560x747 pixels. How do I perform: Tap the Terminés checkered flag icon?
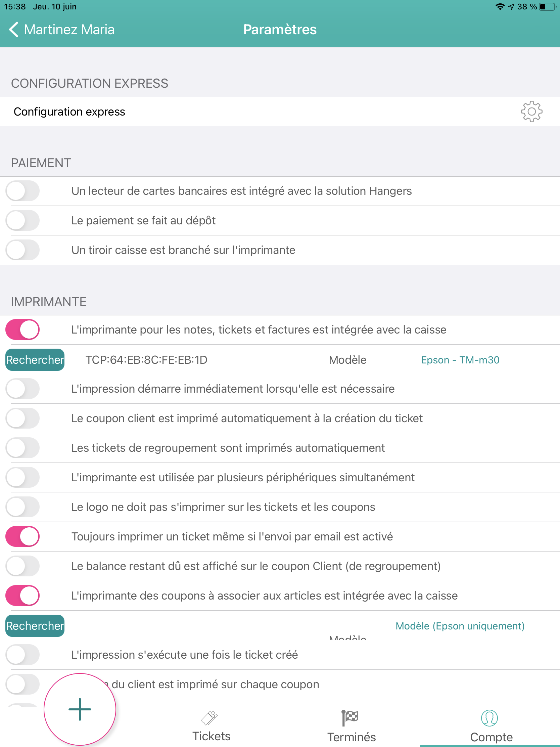pyautogui.click(x=350, y=718)
